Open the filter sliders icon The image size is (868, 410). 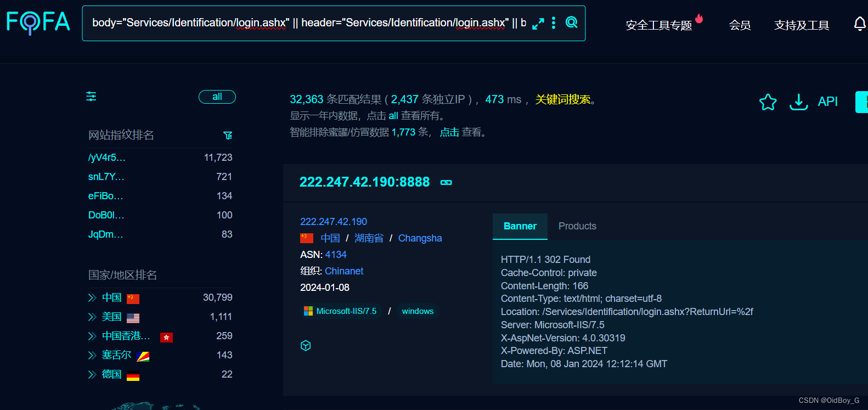coord(92,97)
